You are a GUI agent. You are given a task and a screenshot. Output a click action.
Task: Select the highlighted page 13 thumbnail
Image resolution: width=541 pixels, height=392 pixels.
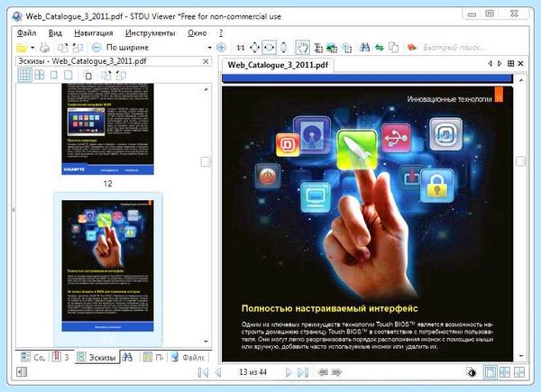[x=107, y=266]
